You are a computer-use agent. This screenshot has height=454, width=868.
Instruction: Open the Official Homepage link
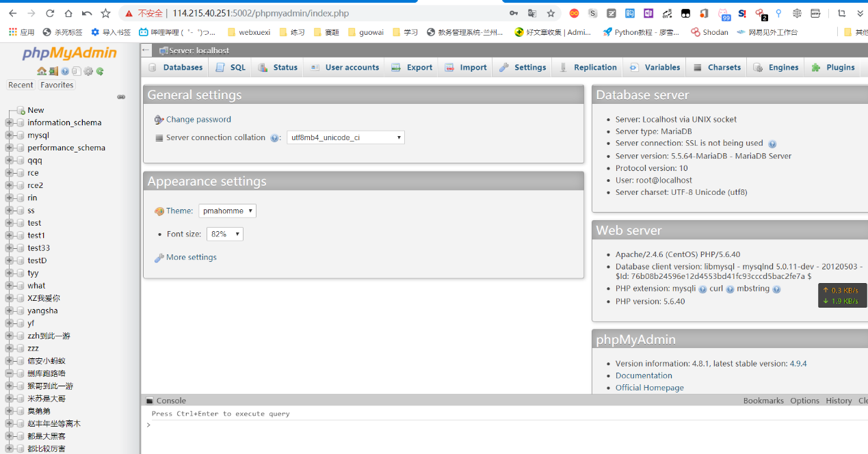[x=649, y=388]
